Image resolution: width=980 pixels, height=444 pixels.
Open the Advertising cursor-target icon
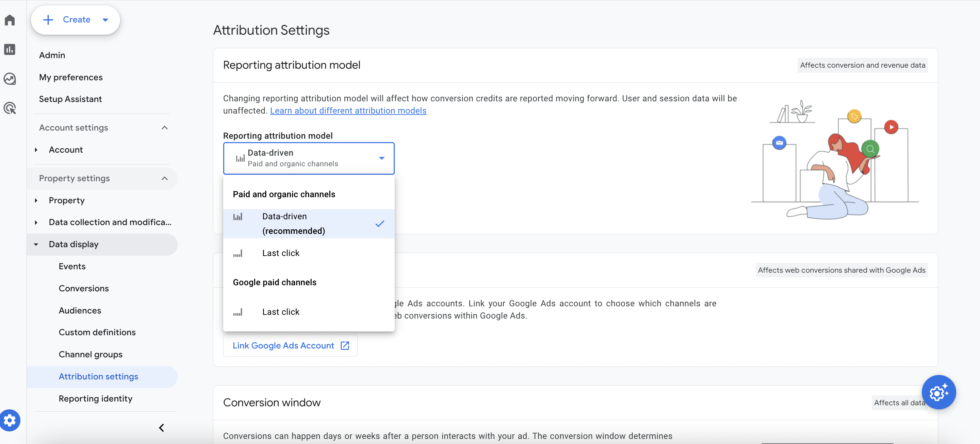click(x=10, y=108)
